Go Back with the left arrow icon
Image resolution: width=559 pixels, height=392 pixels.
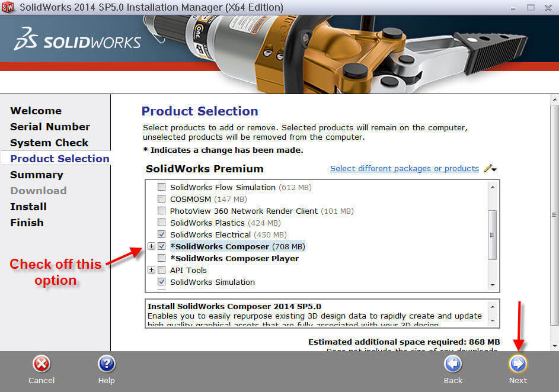453,364
